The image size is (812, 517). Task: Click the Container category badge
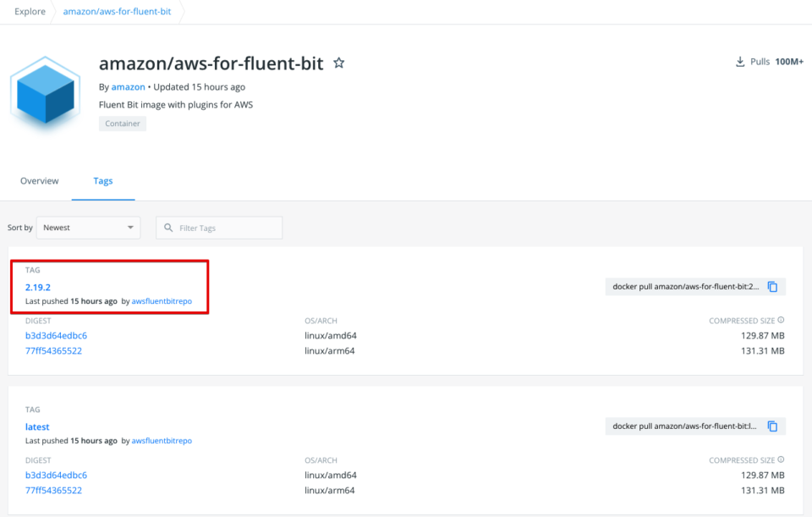pyautogui.click(x=122, y=123)
